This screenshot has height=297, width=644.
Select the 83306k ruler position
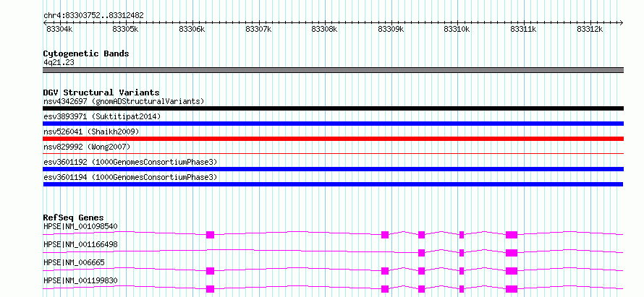click(192, 29)
